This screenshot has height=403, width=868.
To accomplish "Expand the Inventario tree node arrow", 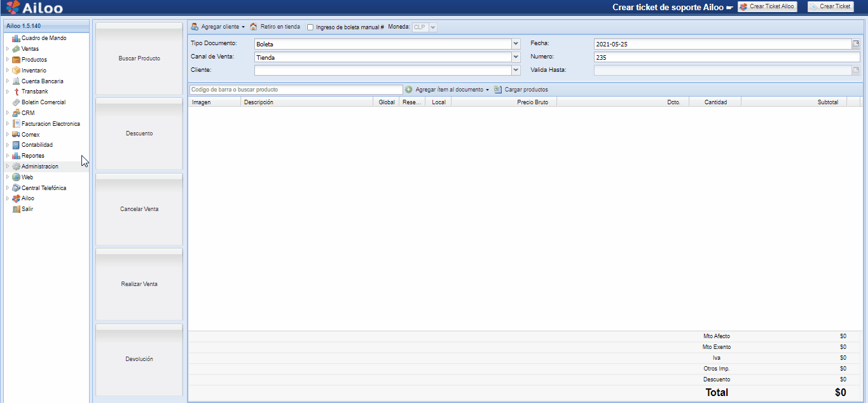I will click(8, 71).
